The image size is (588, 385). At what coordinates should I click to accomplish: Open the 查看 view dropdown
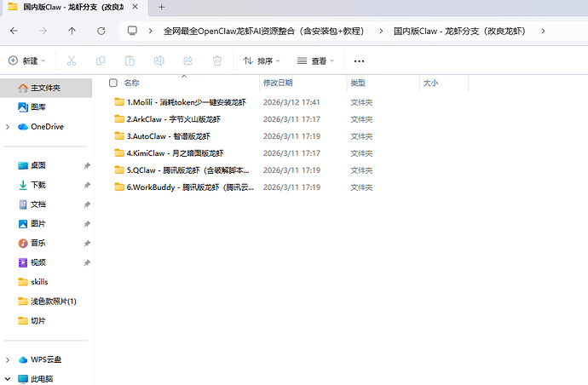point(315,60)
